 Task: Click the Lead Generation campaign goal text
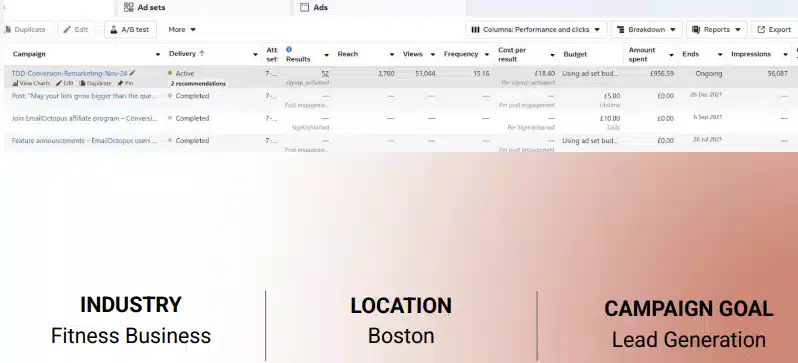689,340
